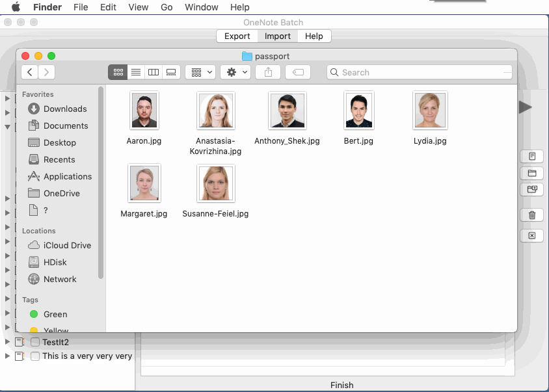
Task: Open the Help menu in the menu bar
Action: 240,7
